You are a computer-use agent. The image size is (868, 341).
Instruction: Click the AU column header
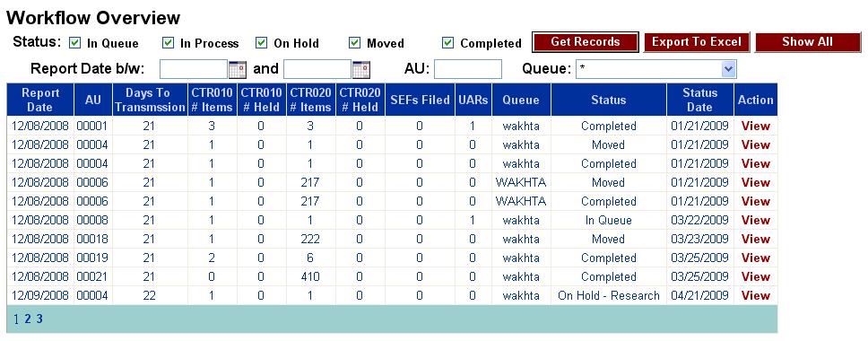pyautogui.click(x=93, y=101)
